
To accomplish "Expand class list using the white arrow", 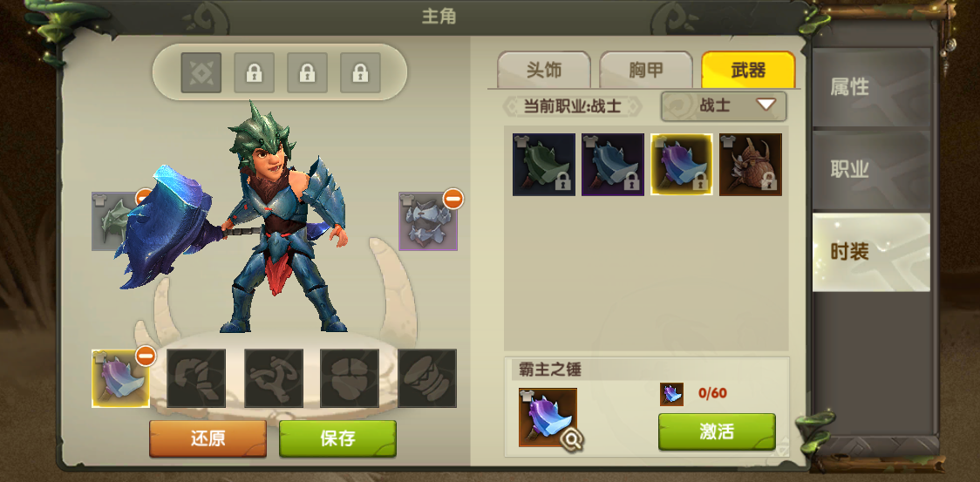I will [766, 105].
